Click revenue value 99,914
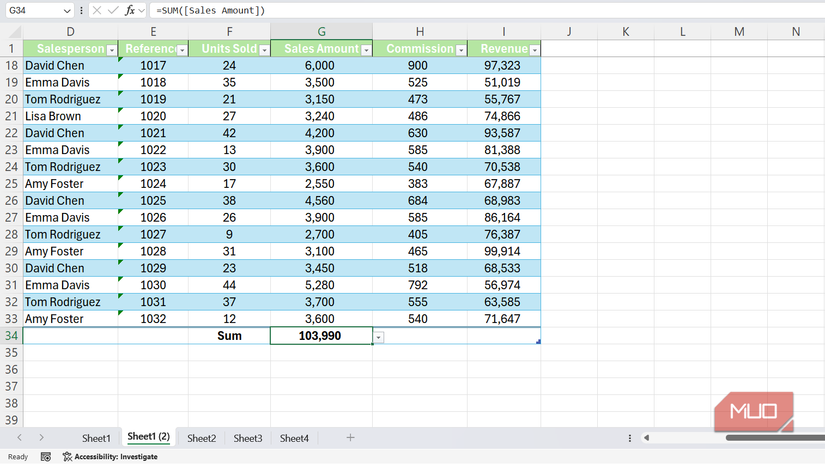825x464 pixels. (x=502, y=251)
